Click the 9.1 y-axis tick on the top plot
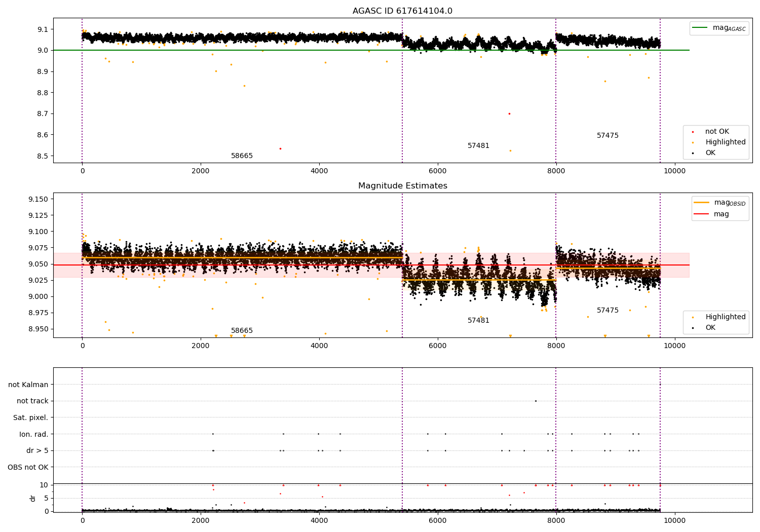The width and height of the screenshot is (760, 532). tap(43, 29)
